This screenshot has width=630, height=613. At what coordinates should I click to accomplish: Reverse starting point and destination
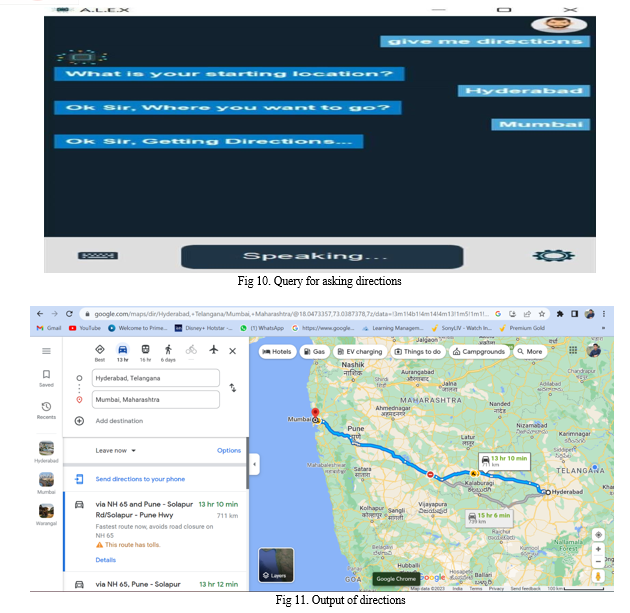tap(233, 388)
